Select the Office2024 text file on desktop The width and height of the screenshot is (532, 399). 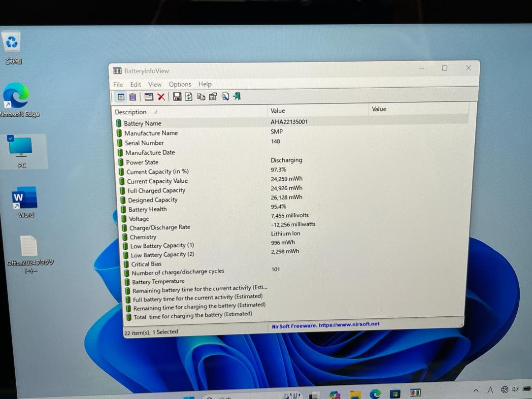click(x=30, y=255)
